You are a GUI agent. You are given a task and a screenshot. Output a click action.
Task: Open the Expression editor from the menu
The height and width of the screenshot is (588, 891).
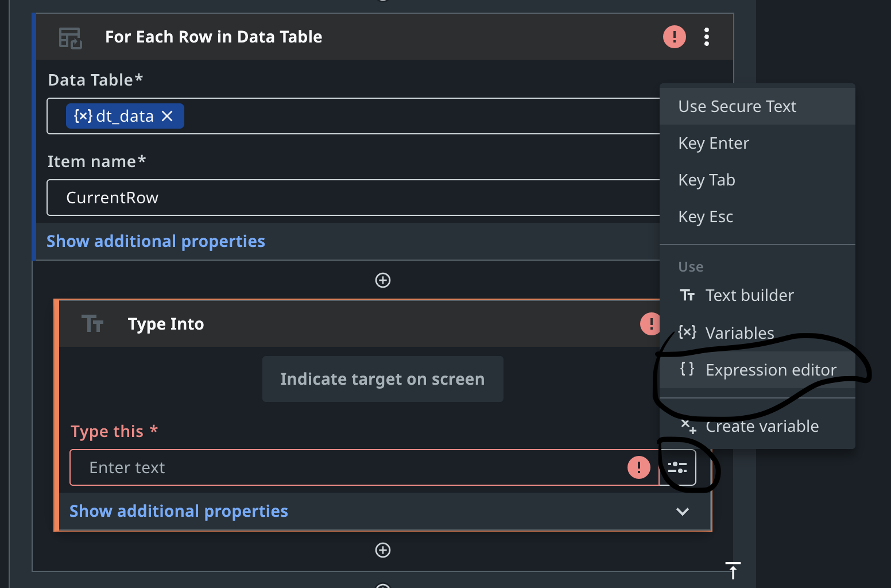pyautogui.click(x=770, y=370)
